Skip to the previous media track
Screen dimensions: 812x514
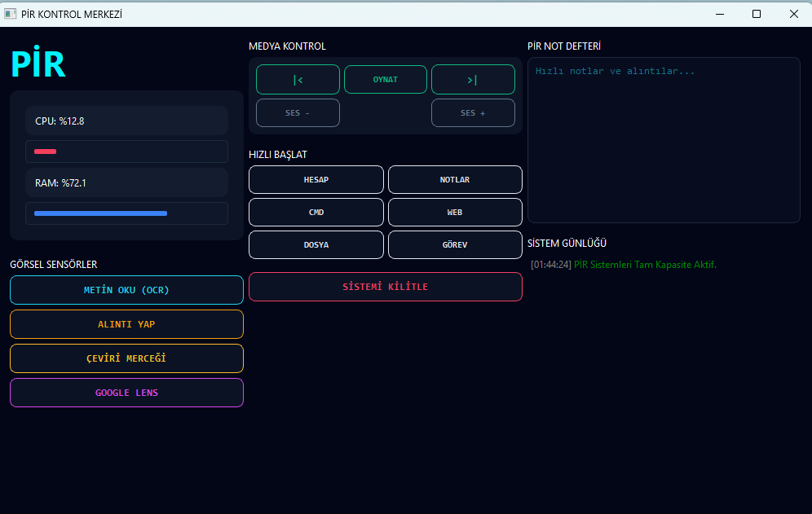coord(298,79)
